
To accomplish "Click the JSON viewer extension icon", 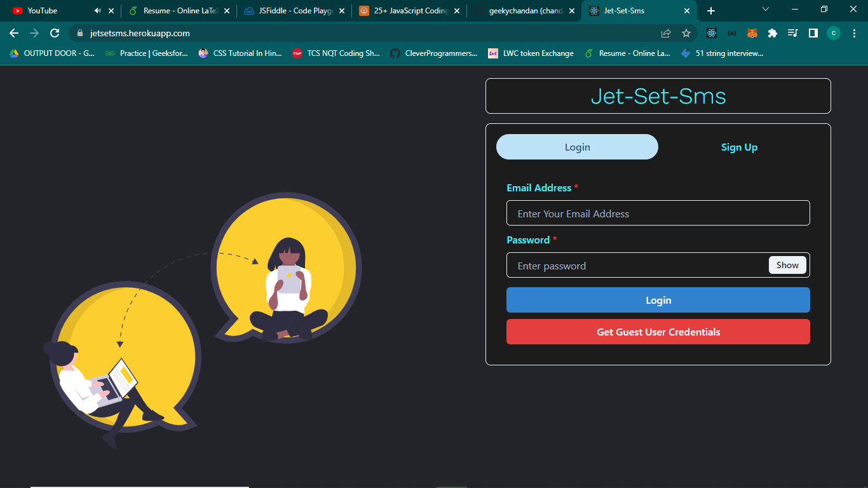I will tap(731, 32).
